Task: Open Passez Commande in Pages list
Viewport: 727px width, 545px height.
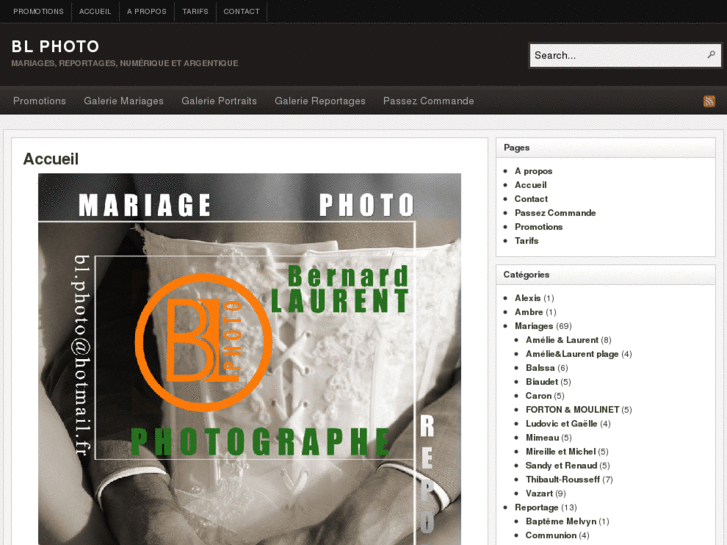Action: tap(555, 213)
